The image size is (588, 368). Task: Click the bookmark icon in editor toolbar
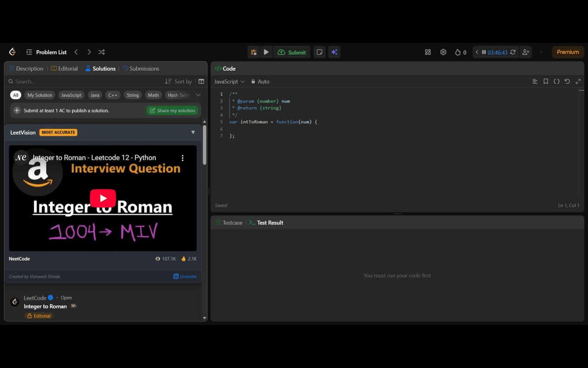pyautogui.click(x=546, y=81)
